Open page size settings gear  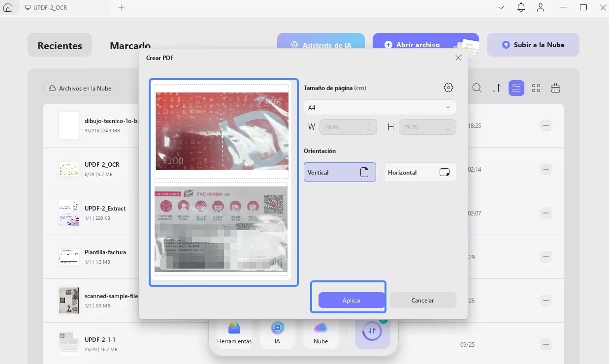click(x=448, y=88)
